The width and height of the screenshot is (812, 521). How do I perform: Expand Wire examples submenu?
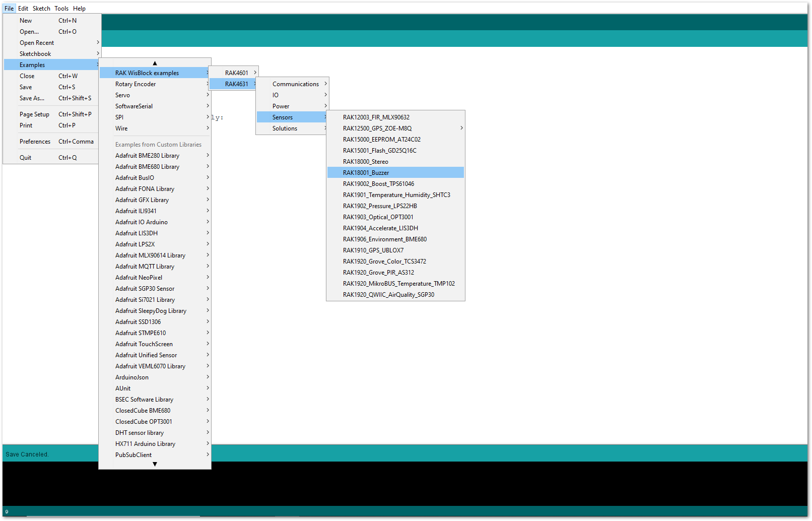point(155,128)
